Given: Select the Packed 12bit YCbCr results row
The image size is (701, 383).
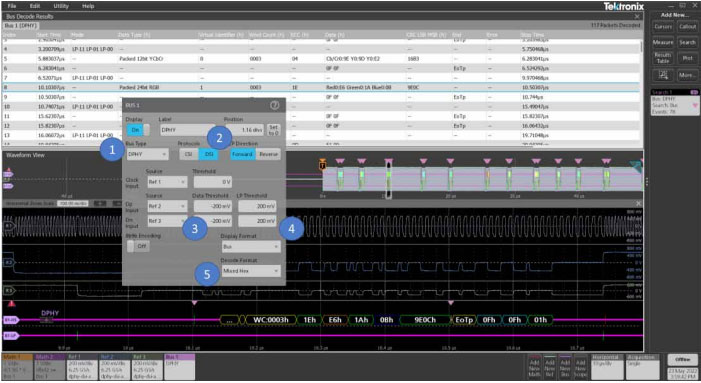Looking at the screenshot, I should coord(322,59).
